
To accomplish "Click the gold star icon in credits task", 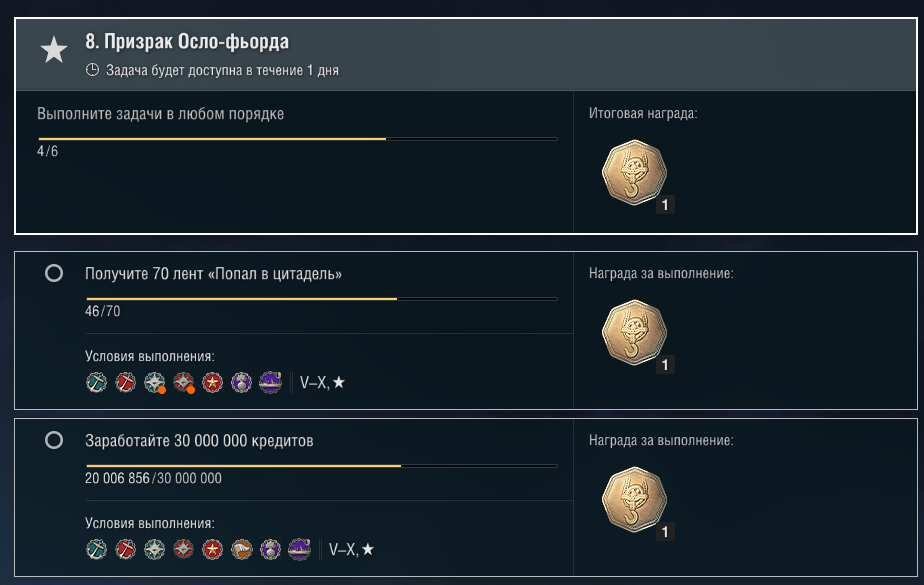I will 212,549.
